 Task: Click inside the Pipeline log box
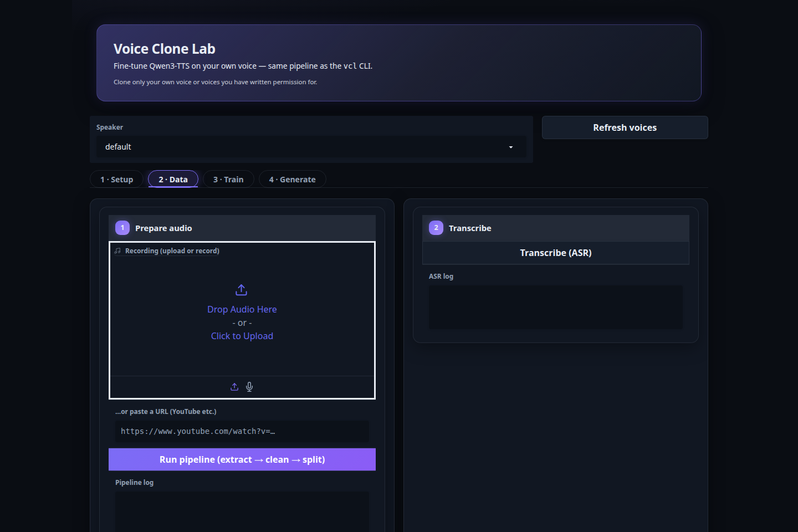point(242,511)
